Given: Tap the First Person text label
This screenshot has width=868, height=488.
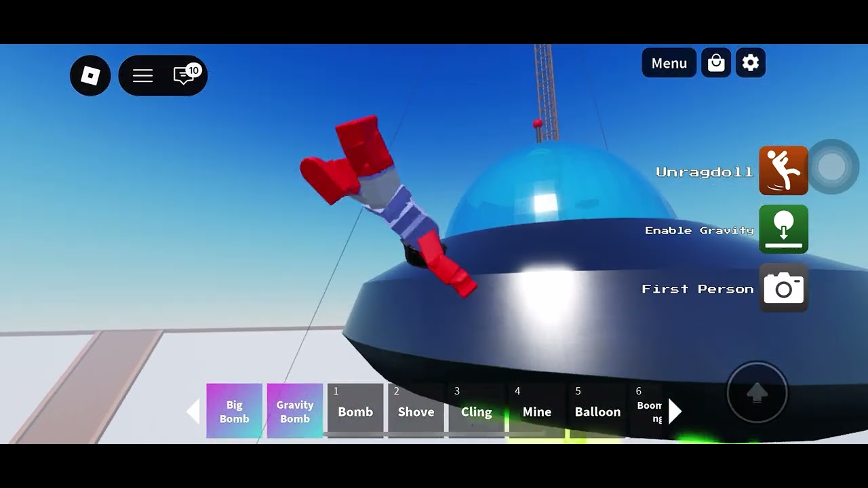Looking at the screenshot, I should 698,289.
